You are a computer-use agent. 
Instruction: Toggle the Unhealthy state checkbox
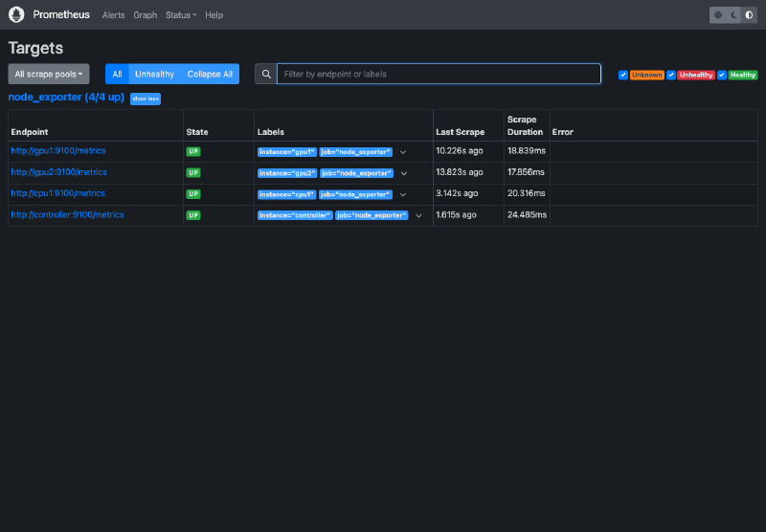(x=671, y=75)
